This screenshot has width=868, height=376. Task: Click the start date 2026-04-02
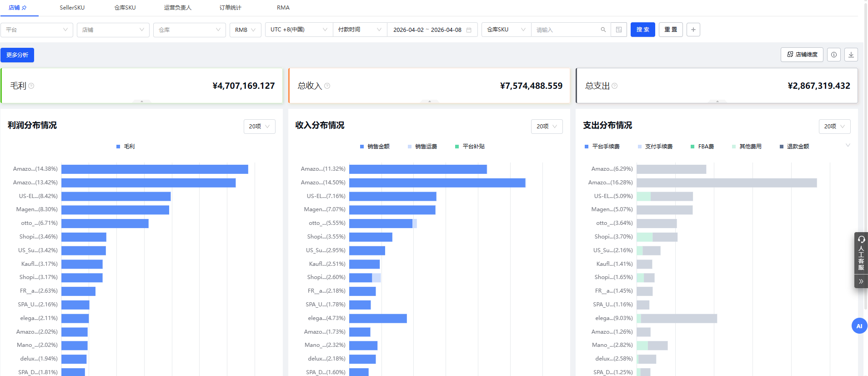click(x=408, y=30)
